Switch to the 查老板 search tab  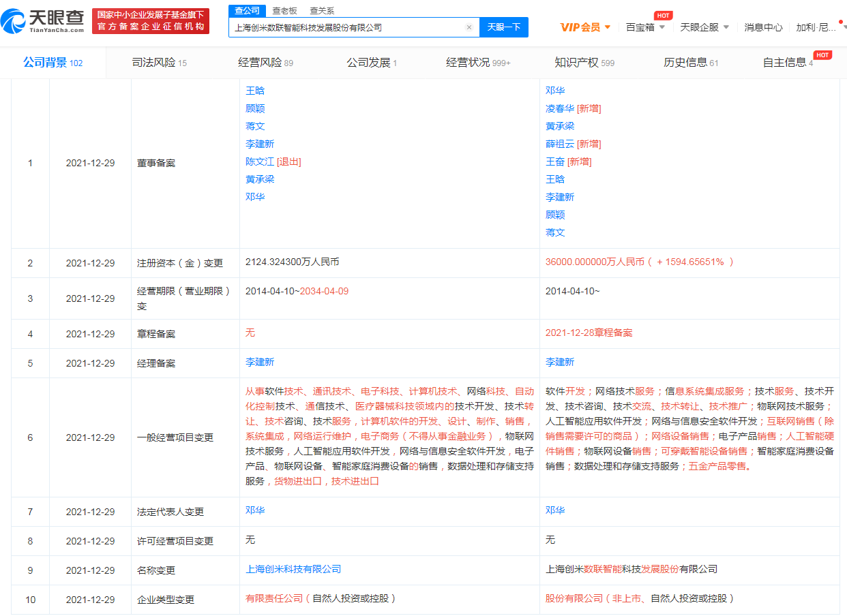[284, 11]
